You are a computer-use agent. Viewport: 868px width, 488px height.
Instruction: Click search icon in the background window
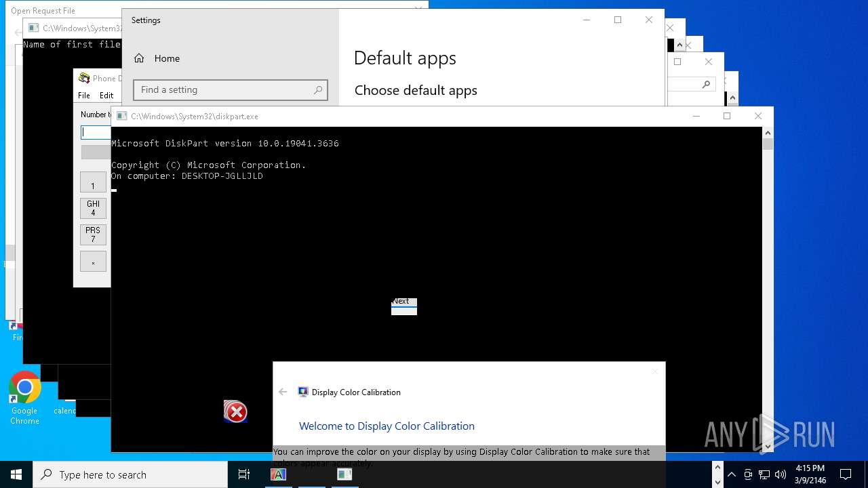706,84
